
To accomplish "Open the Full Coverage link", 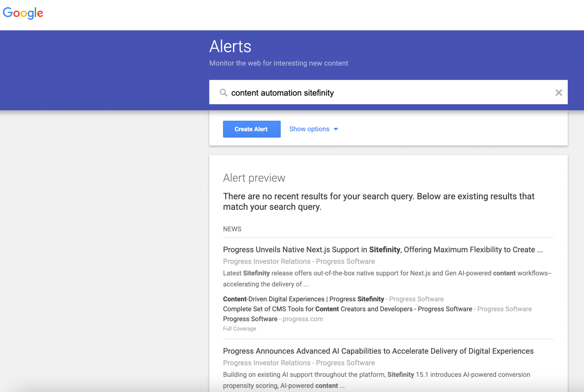I will click(240, 328).
